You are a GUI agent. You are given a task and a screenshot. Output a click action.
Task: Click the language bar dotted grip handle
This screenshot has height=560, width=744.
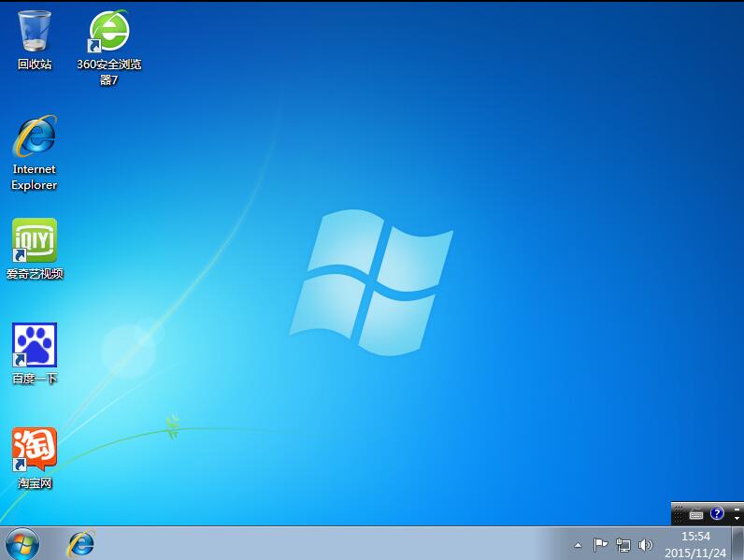pyautogui.click(x=678, y=513)
